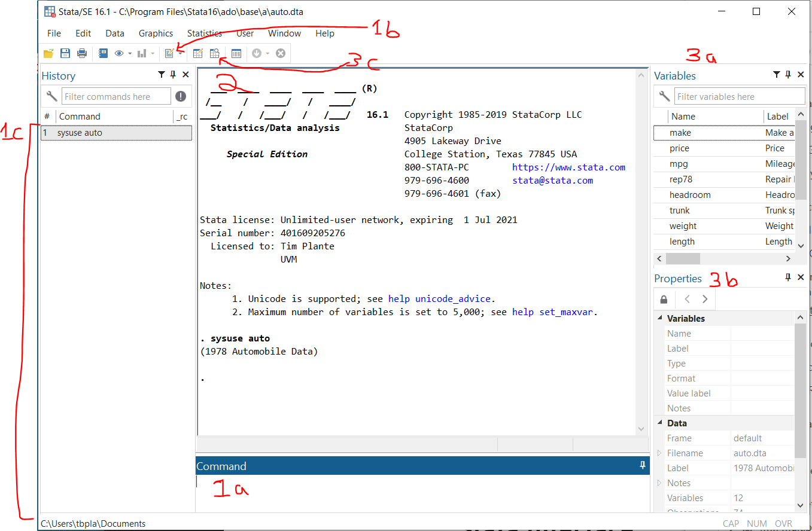Toggle the lock icon in Properties panel
The image size is (812, 531).
pos(664,299)
